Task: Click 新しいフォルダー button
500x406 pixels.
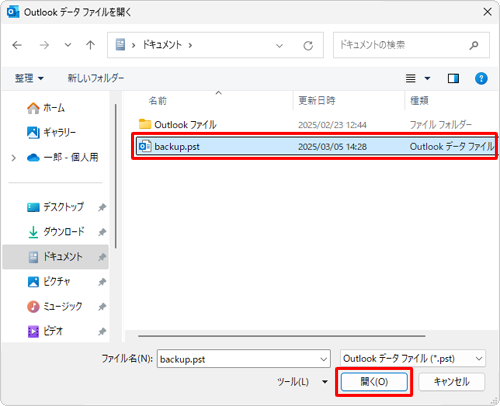Action: point(96,78)
